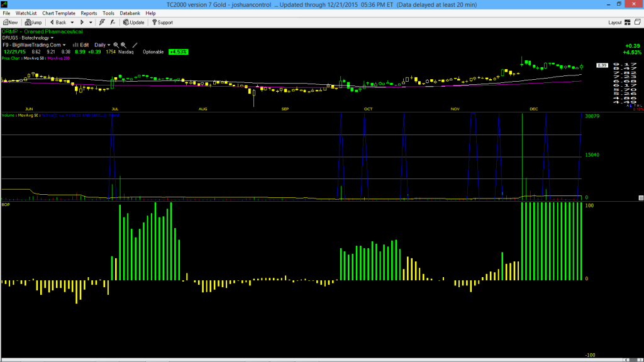Expand the Back history dropdown arrow
644x362 pixels.
[x=72, y=22]
